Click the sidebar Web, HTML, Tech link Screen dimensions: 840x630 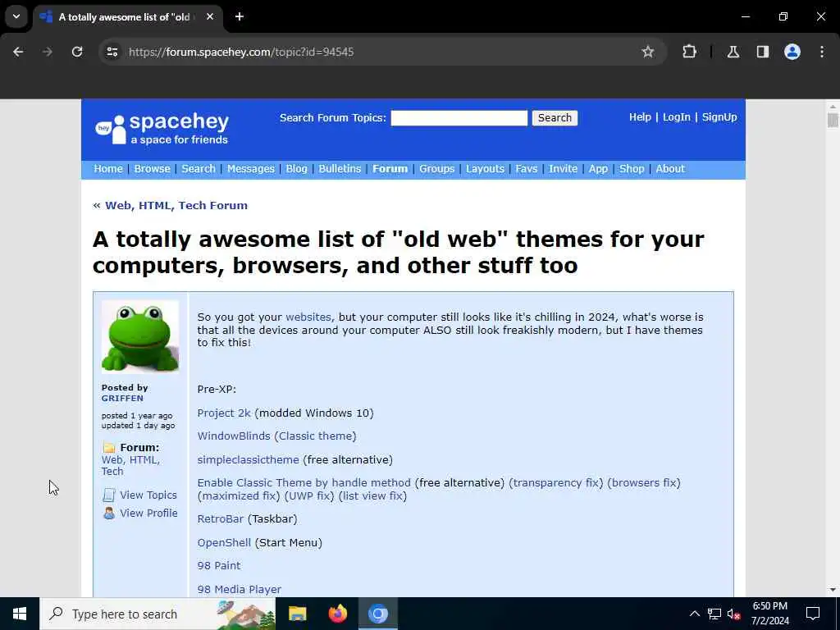click(x=130, y=466)
